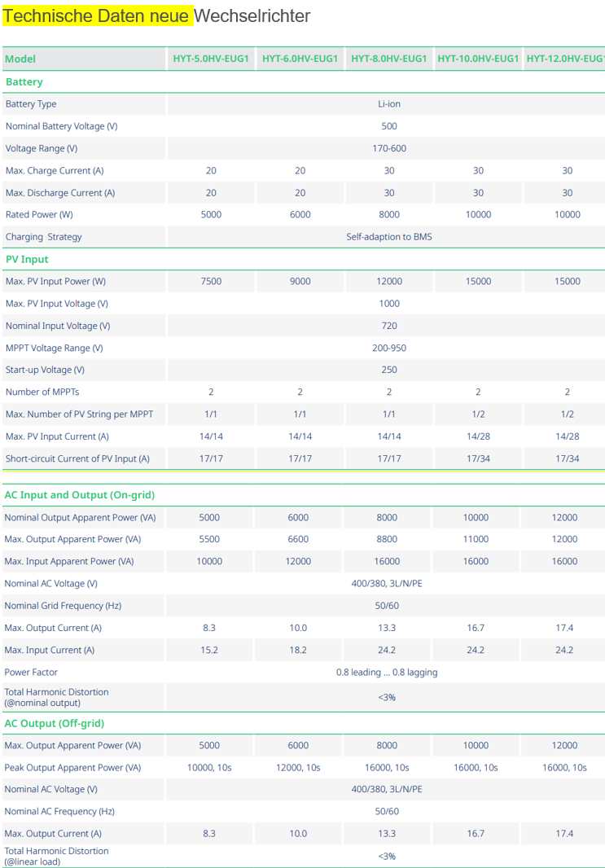Screen dimensions: 605x868
Task: Select 'Max. PV Input Voltage (V)' label
Action: (x=56, y=304)
